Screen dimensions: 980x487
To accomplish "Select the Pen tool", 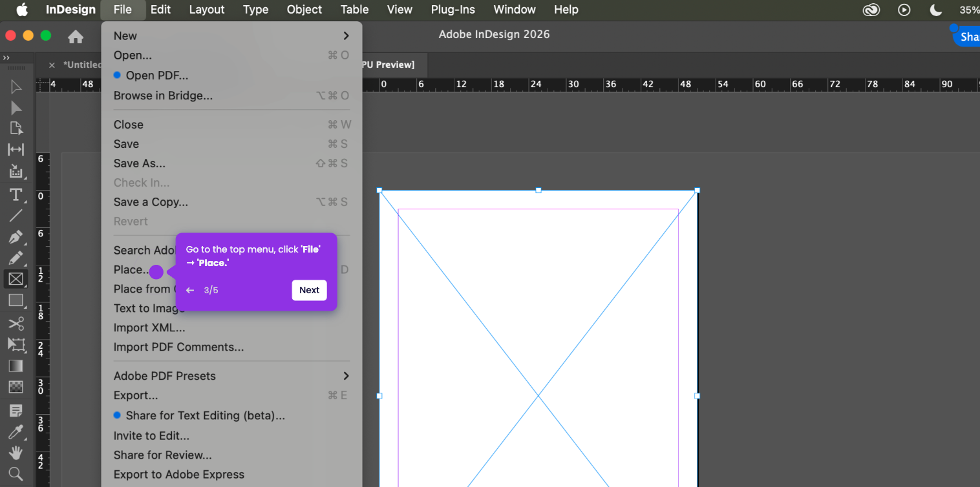I will point(16,237).
